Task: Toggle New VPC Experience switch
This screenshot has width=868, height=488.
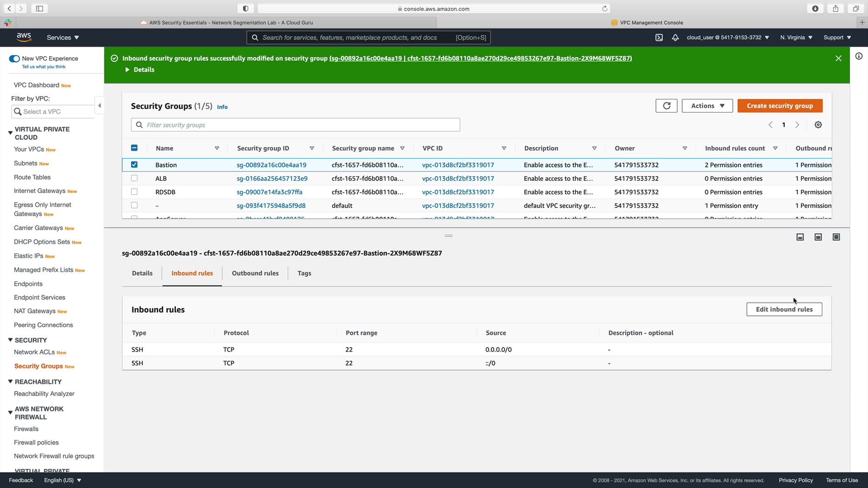Action: click(x=14, y=59)
